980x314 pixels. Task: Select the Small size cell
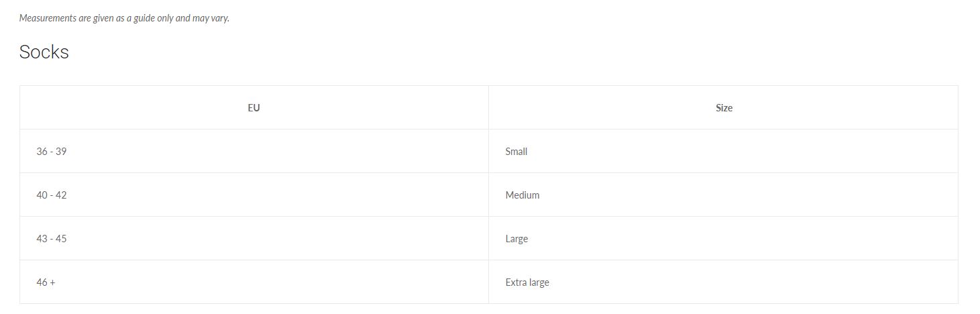coord(516,152)
